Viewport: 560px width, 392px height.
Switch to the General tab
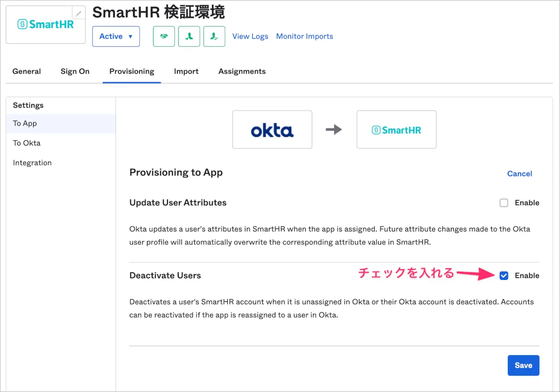click(27, 71)
